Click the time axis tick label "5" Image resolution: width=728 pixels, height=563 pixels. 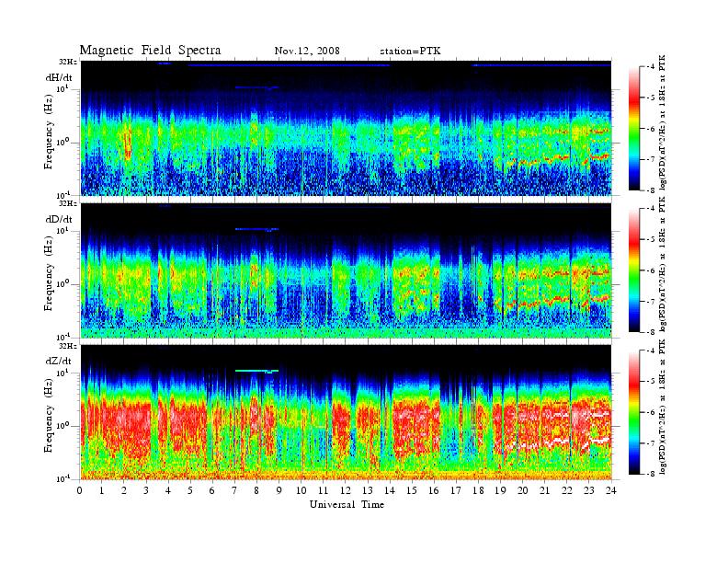click(190, 490)
